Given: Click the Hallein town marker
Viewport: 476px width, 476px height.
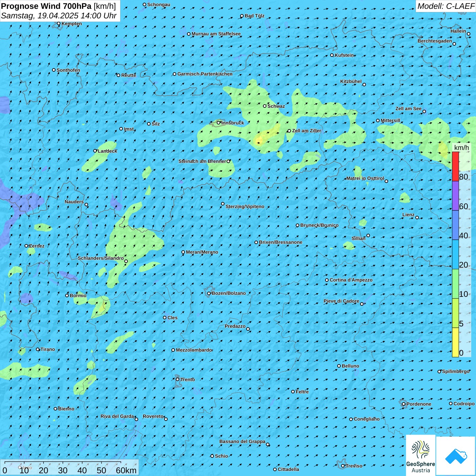Looking at the screenshot, I should click(469, 34).
